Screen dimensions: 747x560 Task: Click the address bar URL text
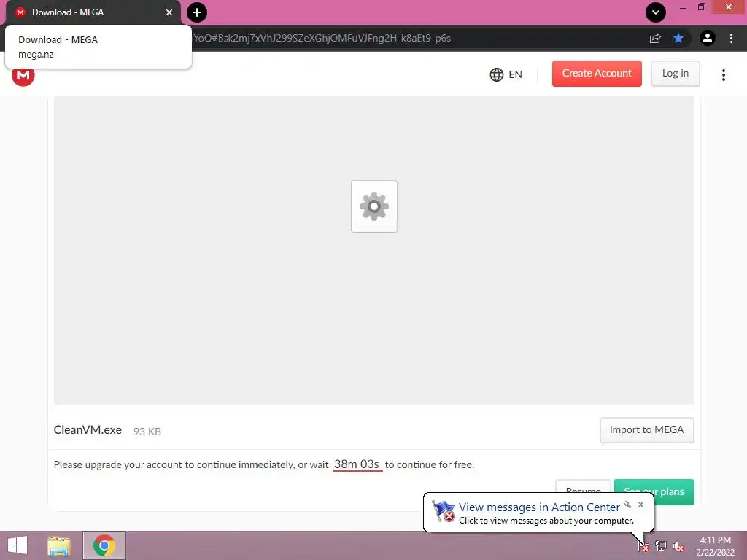pos(322,38)
